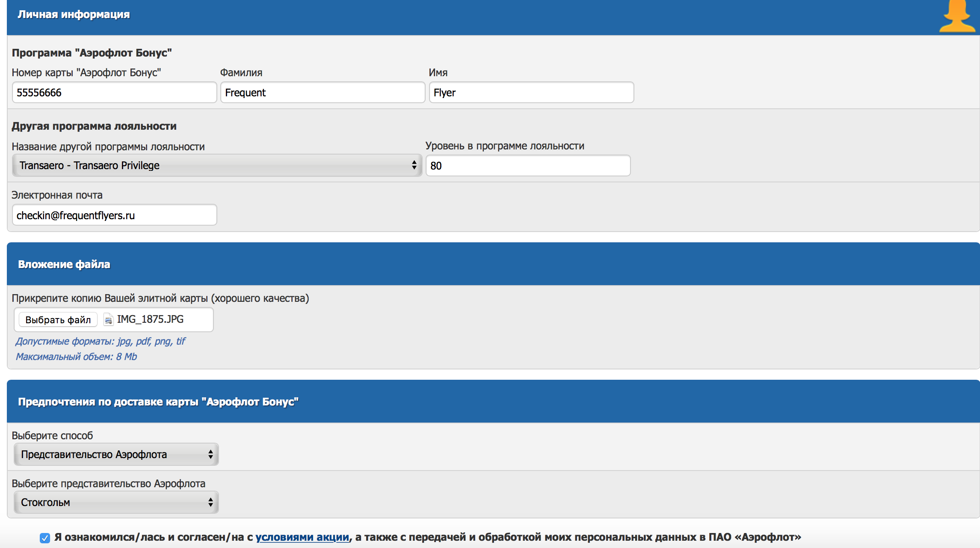
Task: Toggle the terms agreement checkbox
Action: pos(45,538)
